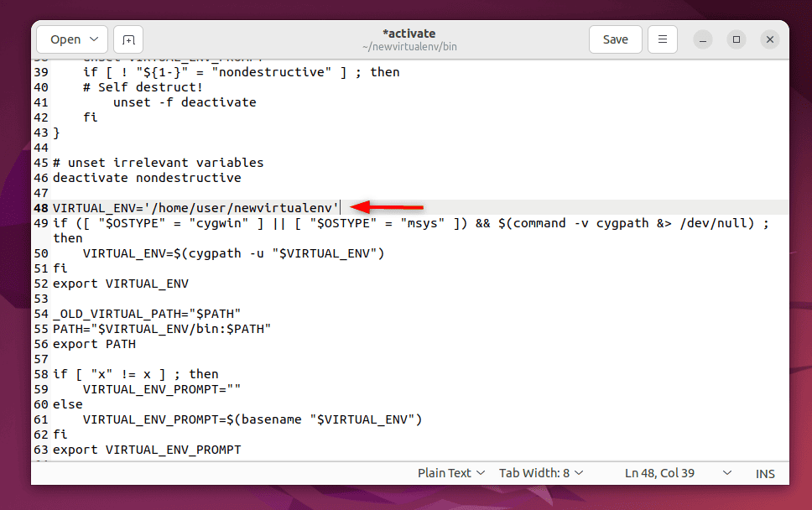Viewport: 812px width, 510px height.
Task: Click the 'fi' on line 62
Action: click(60, 435)
